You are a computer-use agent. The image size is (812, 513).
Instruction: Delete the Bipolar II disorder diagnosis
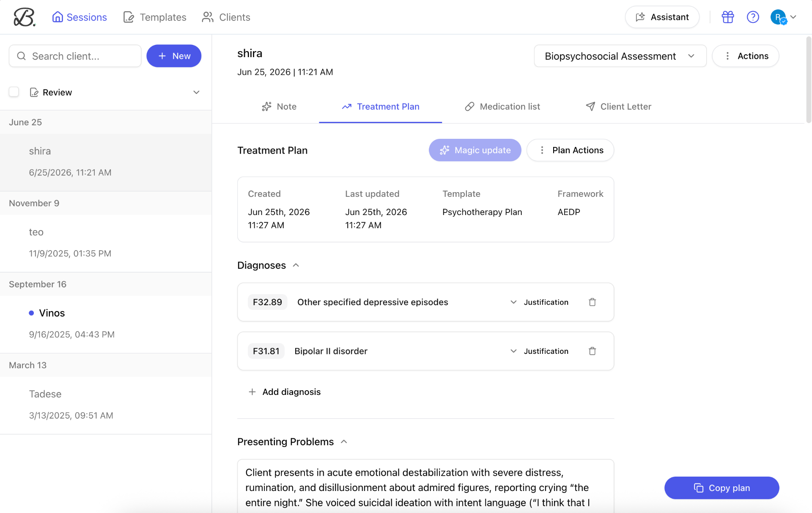[592, 351]
